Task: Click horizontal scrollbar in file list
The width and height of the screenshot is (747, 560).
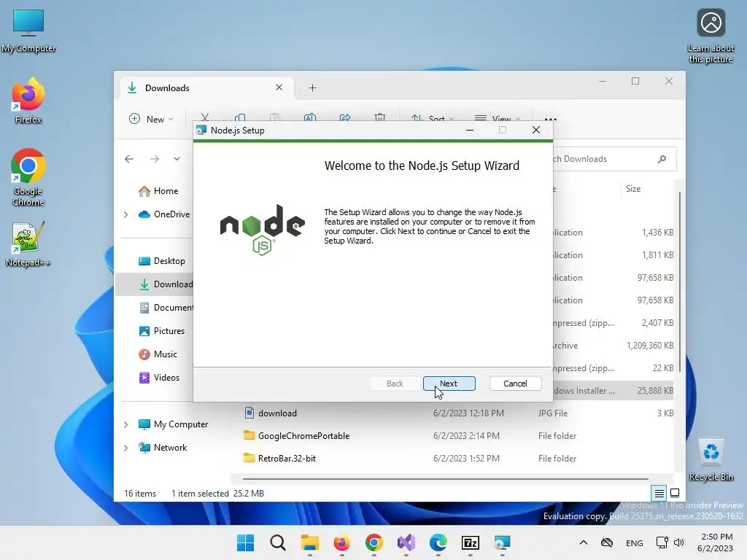Action: pyautogui.click(x=446, y=478)
